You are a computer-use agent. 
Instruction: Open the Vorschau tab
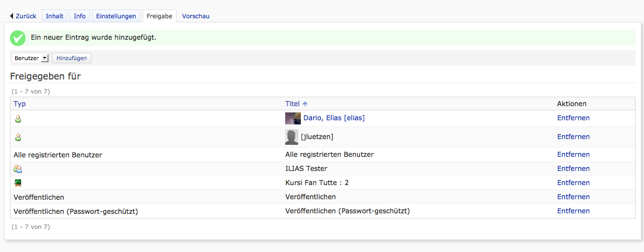click(195, 16)
